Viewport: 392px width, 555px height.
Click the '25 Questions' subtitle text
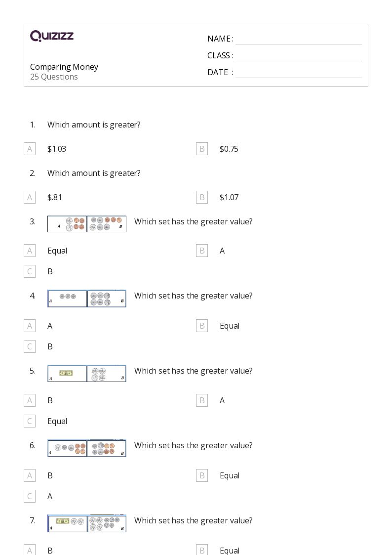(x=54, y=77)
